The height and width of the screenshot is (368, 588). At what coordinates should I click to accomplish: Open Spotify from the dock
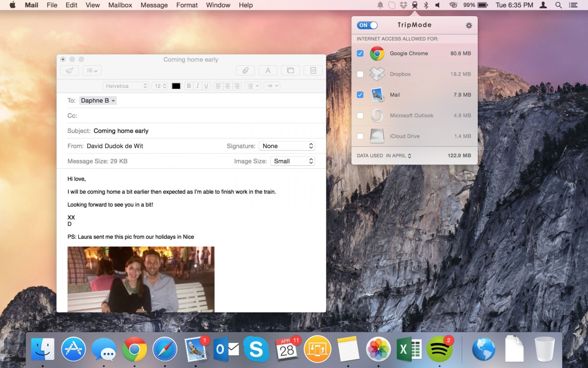click(440, 349)
